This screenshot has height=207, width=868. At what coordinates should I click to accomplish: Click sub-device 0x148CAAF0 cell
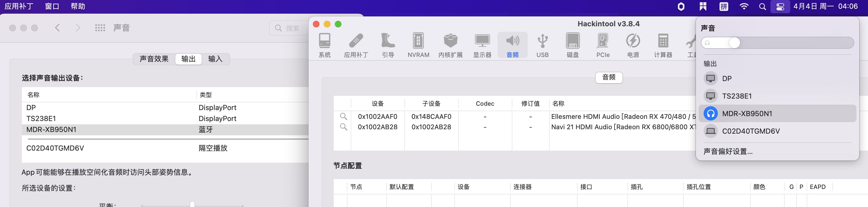[x=431, y=116]
